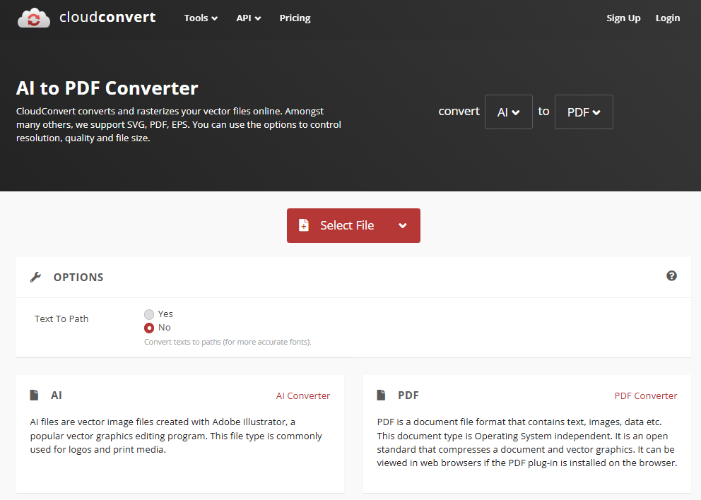Click the AI card heading text
Viewport: 701px width, 500px height.
coord(56,395)
